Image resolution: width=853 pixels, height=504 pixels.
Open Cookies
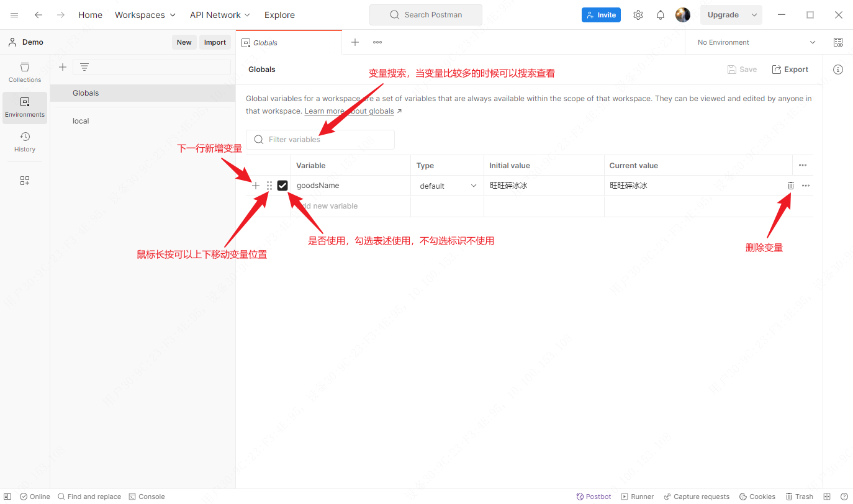click(757, 497)
